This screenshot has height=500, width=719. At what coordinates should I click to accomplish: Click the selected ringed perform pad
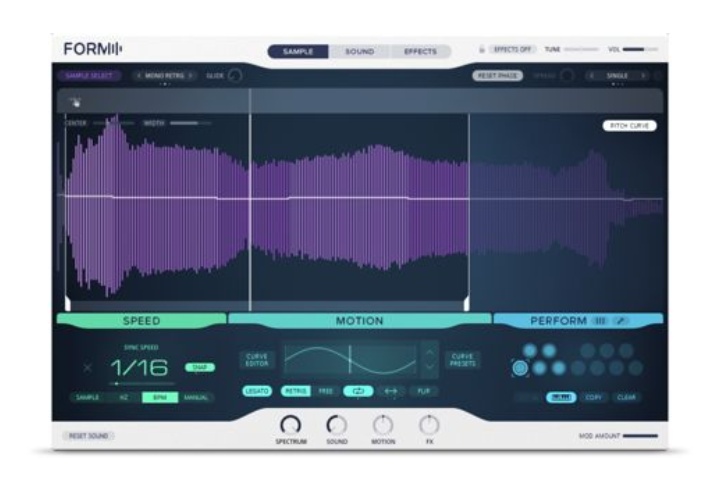pos(520,368)
